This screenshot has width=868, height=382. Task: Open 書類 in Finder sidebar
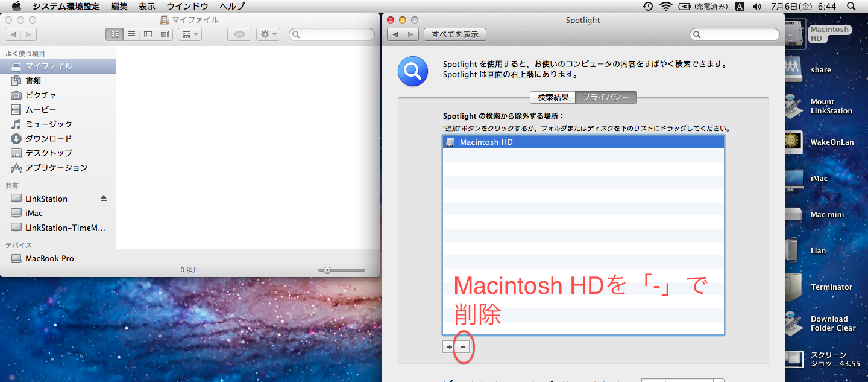click(58, 81)
